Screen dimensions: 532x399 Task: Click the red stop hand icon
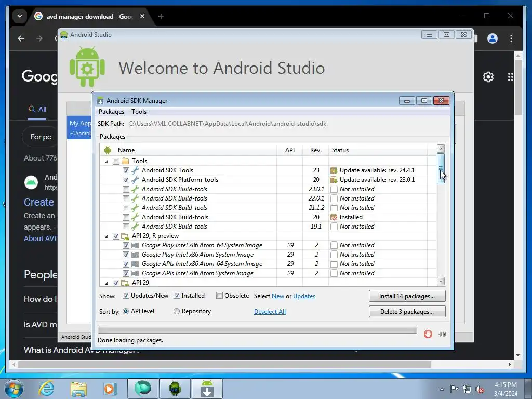click(428, 334)
